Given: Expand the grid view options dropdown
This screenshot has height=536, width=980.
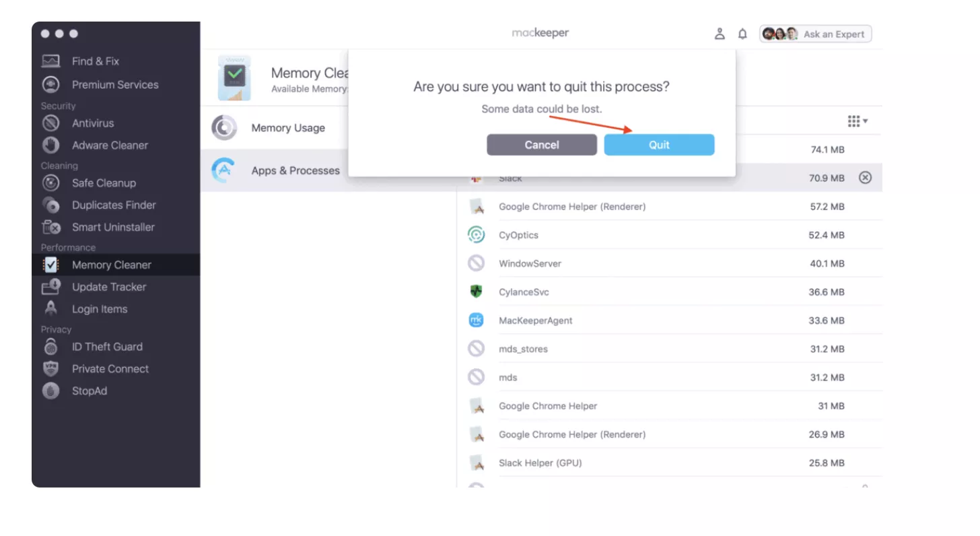Looking at the screenshot, I should [858, 121].
